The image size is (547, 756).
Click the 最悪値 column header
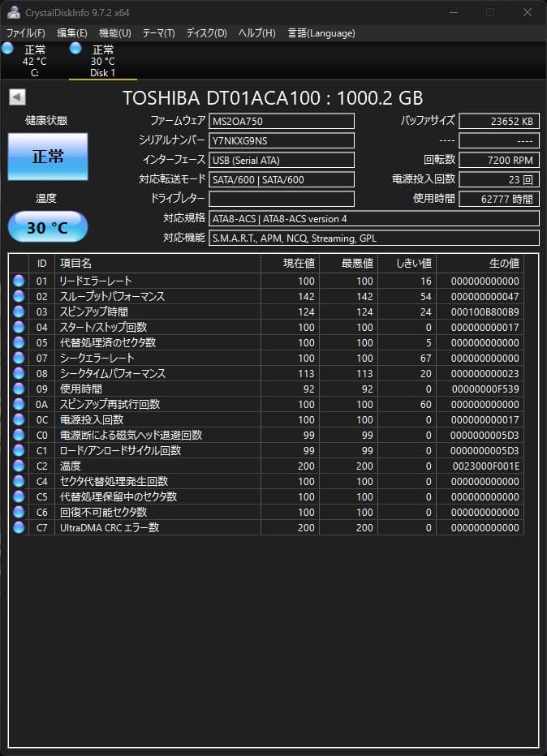pyautogui.click(x=348, y=264)
